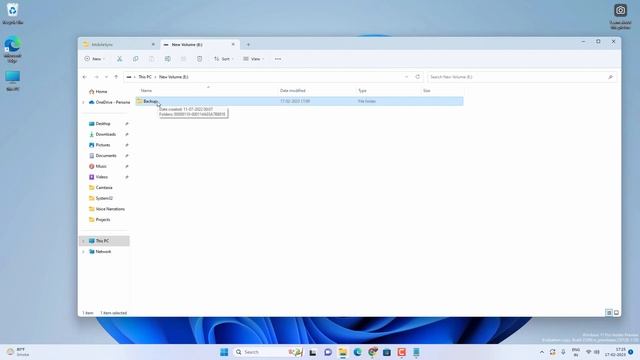Click This PC in the address breadcrumb
Viewport: 640px width, 360px height.
145,77
